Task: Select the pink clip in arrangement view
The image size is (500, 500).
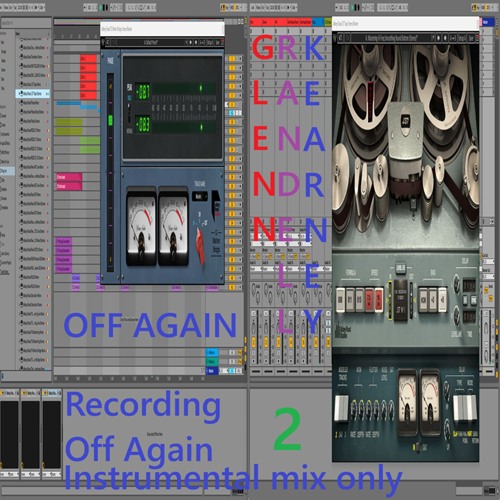Action: click(x=69, y=177)
